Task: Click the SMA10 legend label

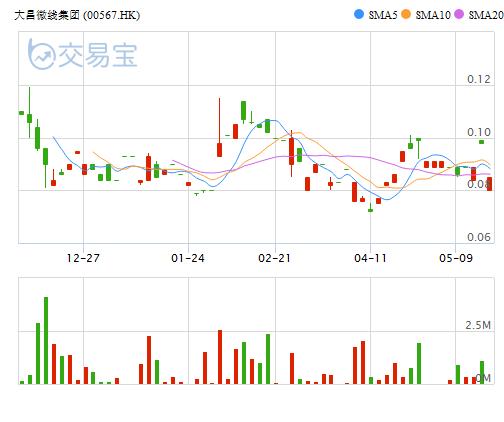Action: (433, 15)
